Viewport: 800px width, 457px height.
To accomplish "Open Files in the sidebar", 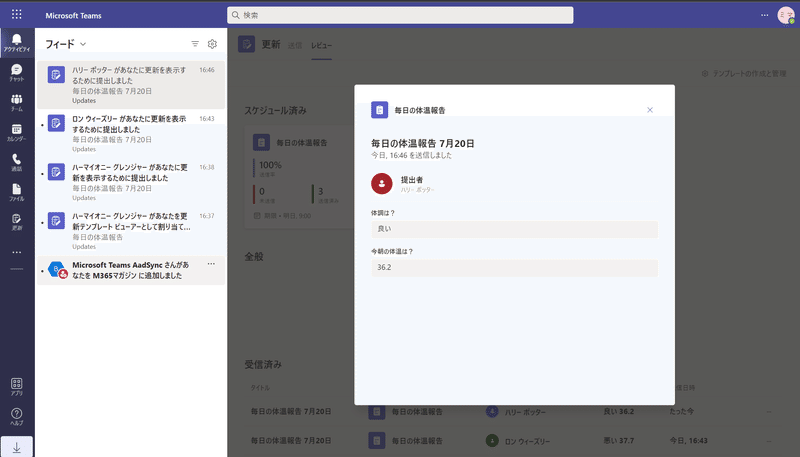I will (x=17, y=192).
